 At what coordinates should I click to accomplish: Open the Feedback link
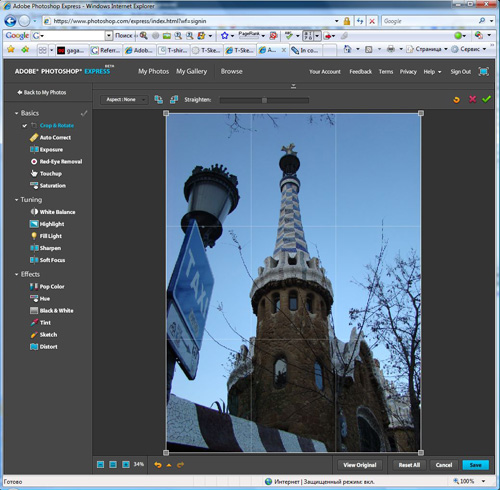pos(360,72)
